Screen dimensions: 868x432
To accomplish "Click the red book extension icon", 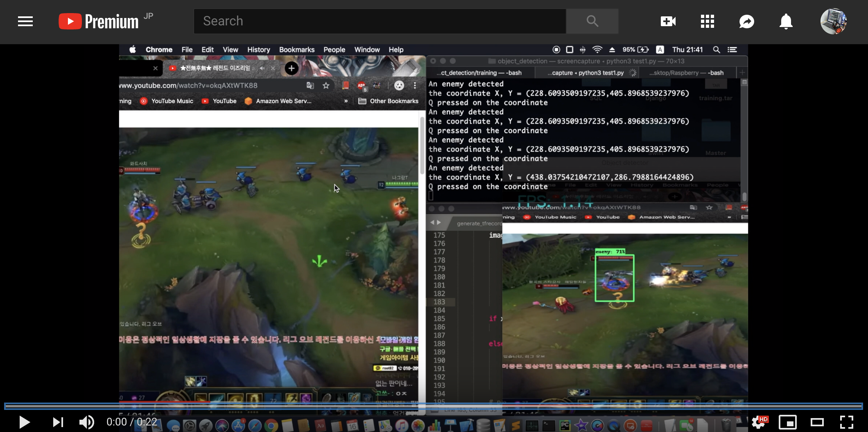I will point(346,85).
